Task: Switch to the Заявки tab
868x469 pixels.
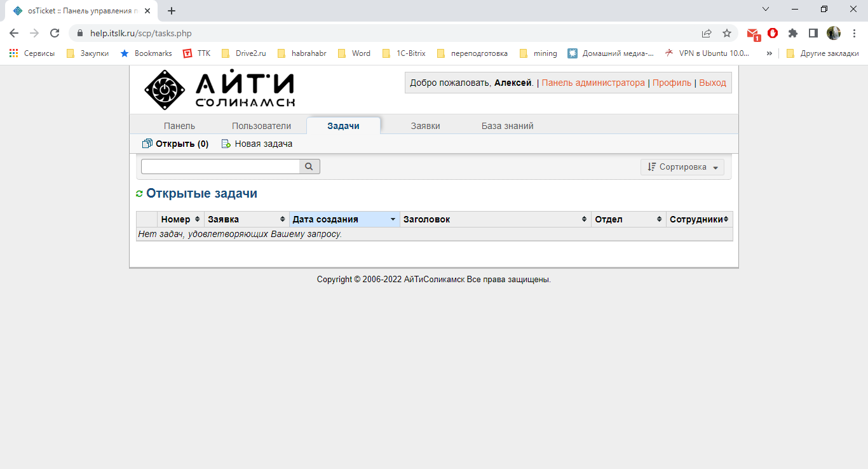Action: [425, 126]
